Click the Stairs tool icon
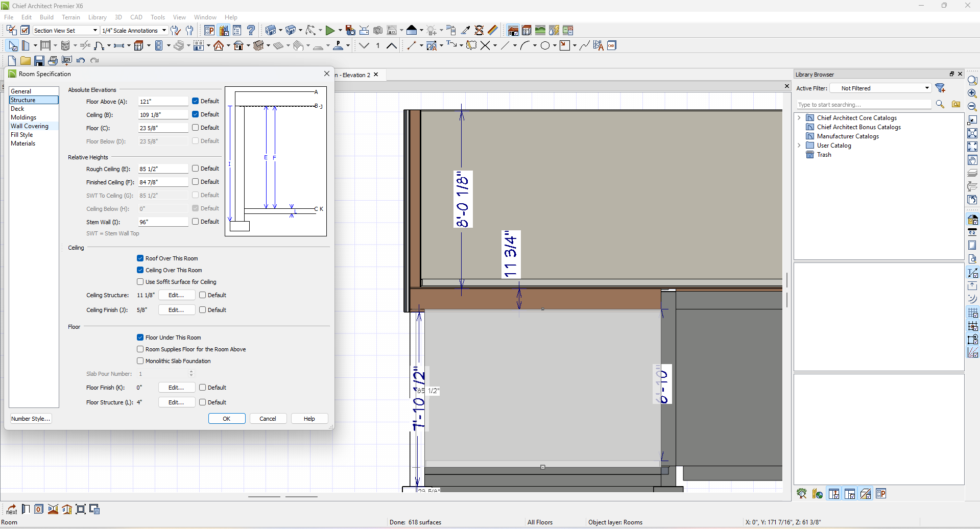The width and height of the screenshot is (980, 529). (x=178, y=46)
